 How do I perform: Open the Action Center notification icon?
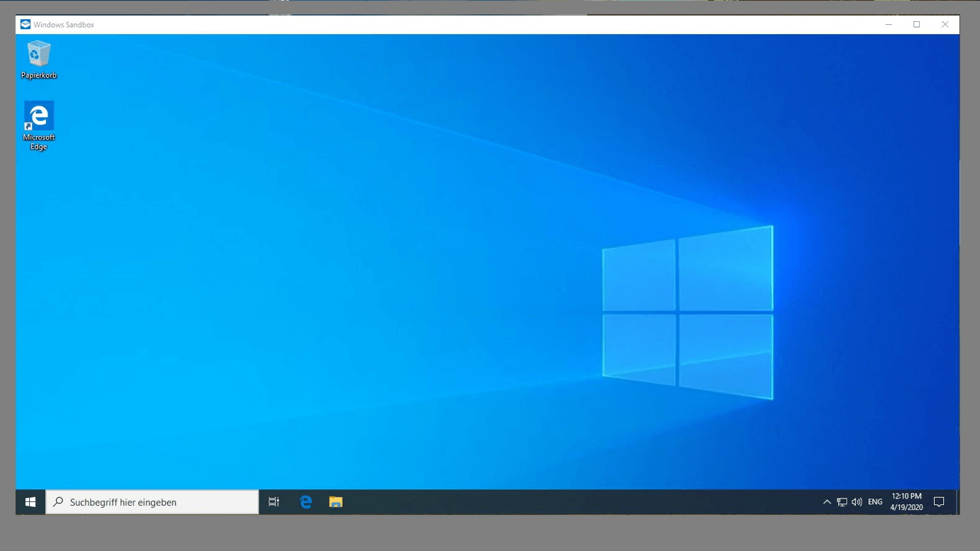(x=939, y=502)
